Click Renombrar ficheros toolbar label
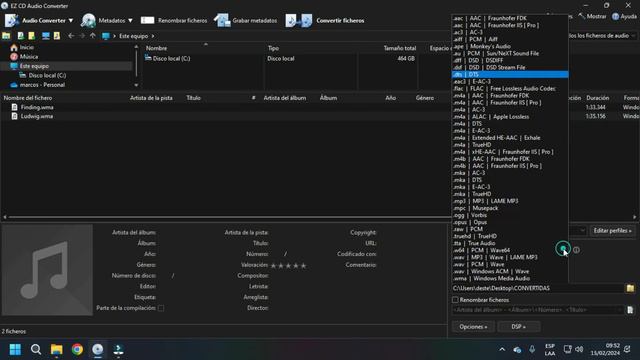 click(x=182, y=20)
